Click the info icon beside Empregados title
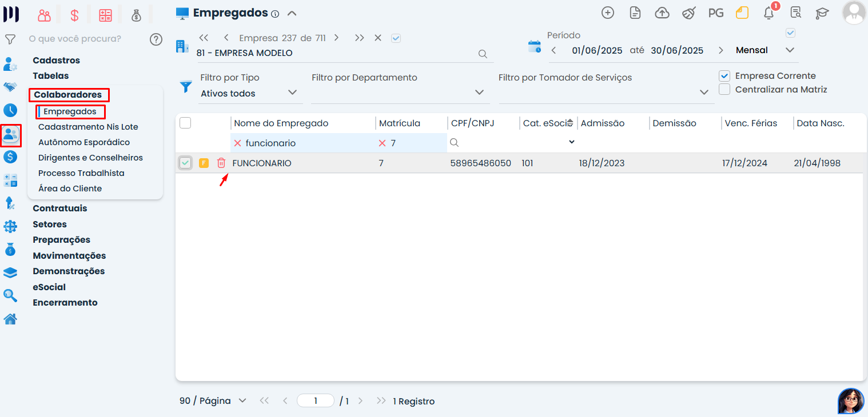Screen dimensions: 868x417 pyautogui.click(x=275, y=14)
